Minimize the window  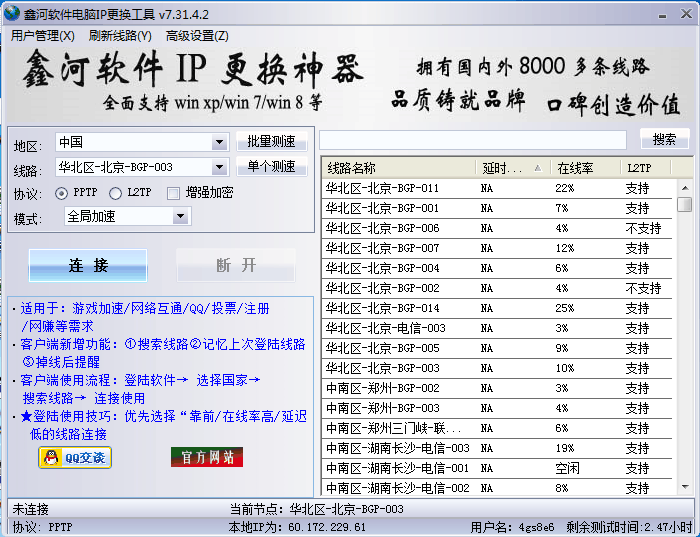click(662, 15)
